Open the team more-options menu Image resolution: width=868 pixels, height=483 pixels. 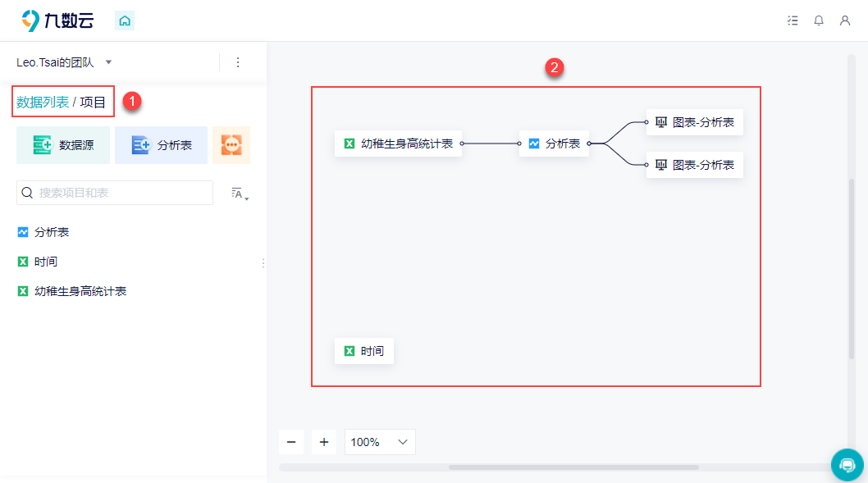point(238,62)
